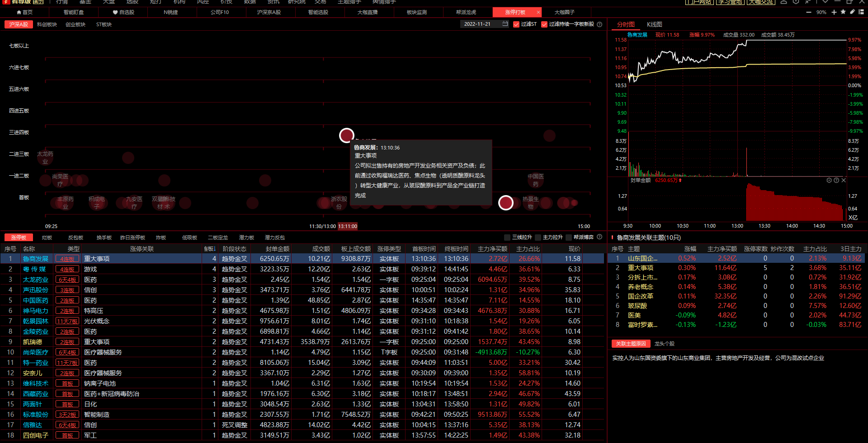The image size is (868, 443).
Task: Click the user account icon in title bar
Action: (784, 2)
